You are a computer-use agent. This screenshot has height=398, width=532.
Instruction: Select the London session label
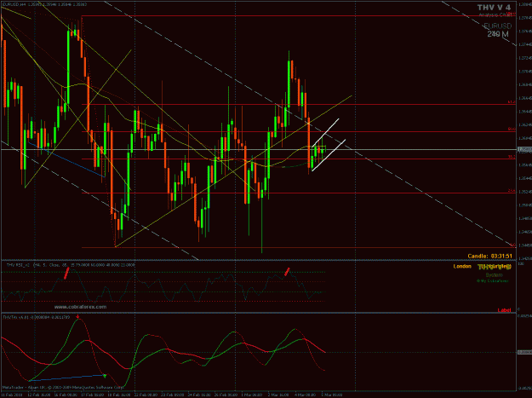(x=462, y=266)
